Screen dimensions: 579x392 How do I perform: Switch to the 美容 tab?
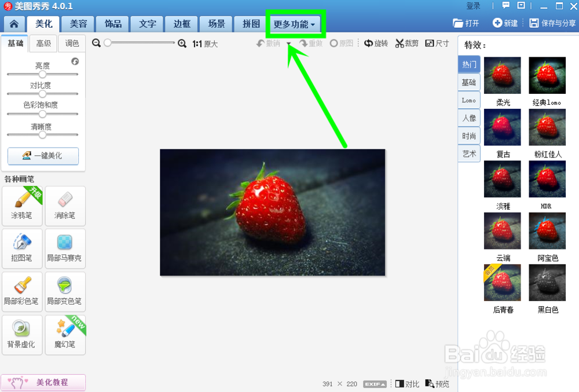78,24
